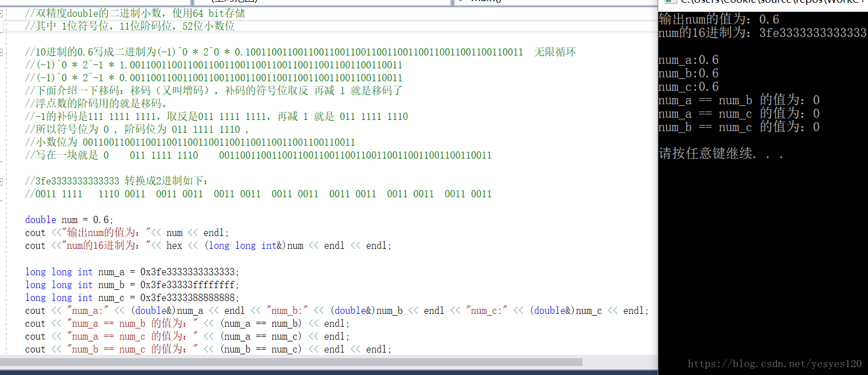Click comment line starting 写在一块就是
The height and width of the screenshot is (375, 868).
pyautogui.click(x=258, y=155)
